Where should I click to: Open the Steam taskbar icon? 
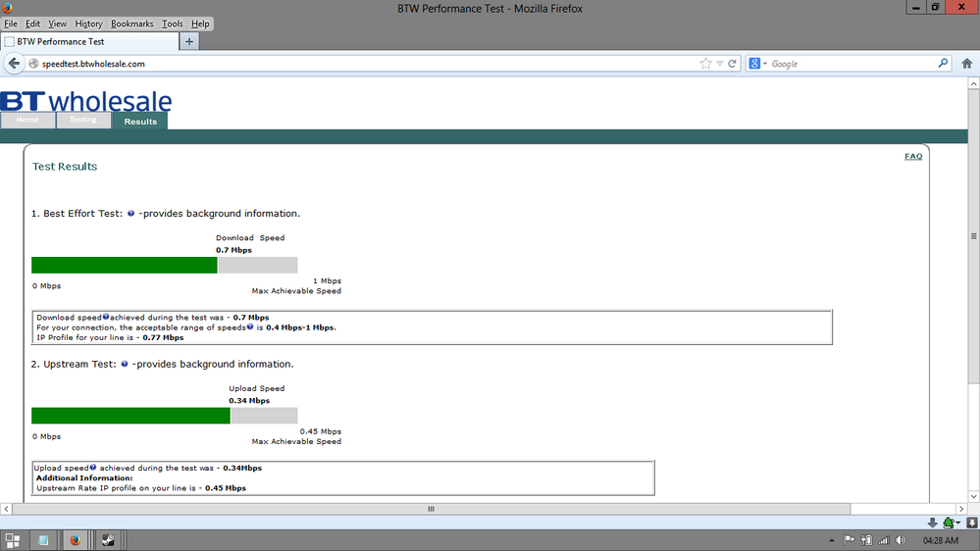pos(108,540)
